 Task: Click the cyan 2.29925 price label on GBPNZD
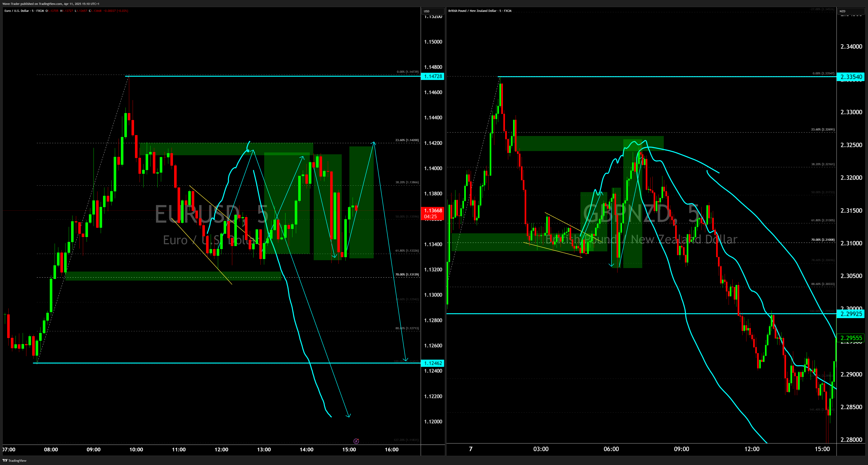point(851,314)
